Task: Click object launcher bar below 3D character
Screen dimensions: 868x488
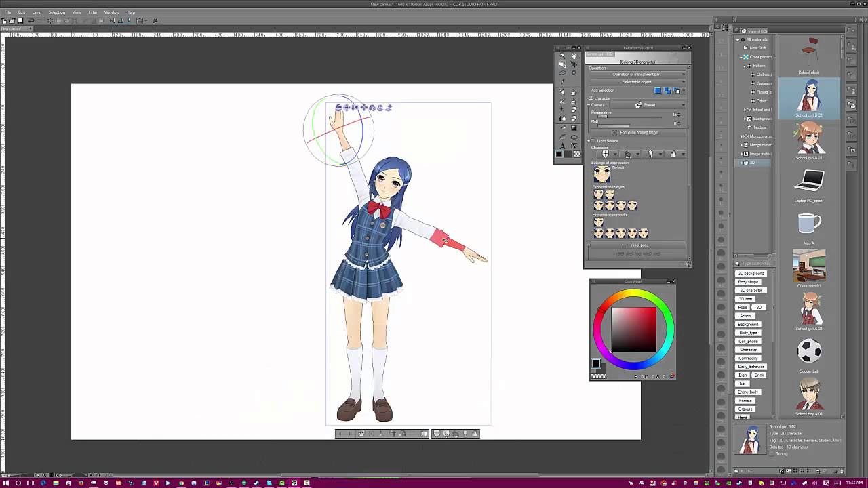Action: [408, 434]
